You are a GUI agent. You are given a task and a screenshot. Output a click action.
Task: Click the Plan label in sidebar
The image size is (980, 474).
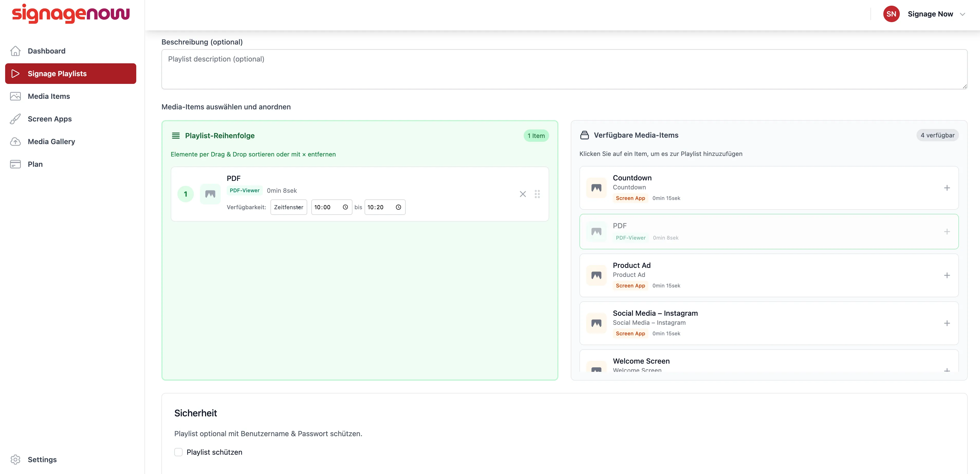pos(35,164)
